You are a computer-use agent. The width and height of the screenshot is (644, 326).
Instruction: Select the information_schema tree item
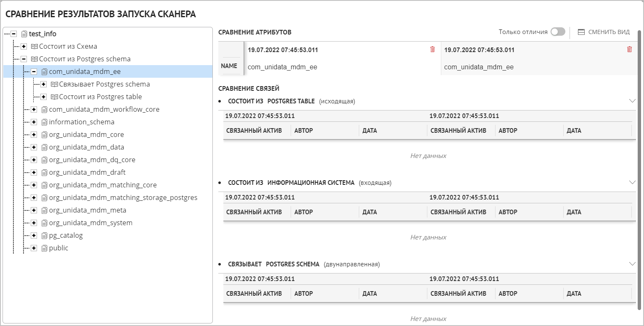(82, 122)
